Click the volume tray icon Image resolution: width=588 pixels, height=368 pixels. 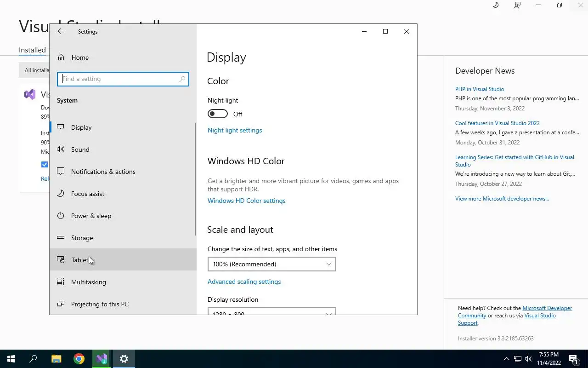pos(528,359)
